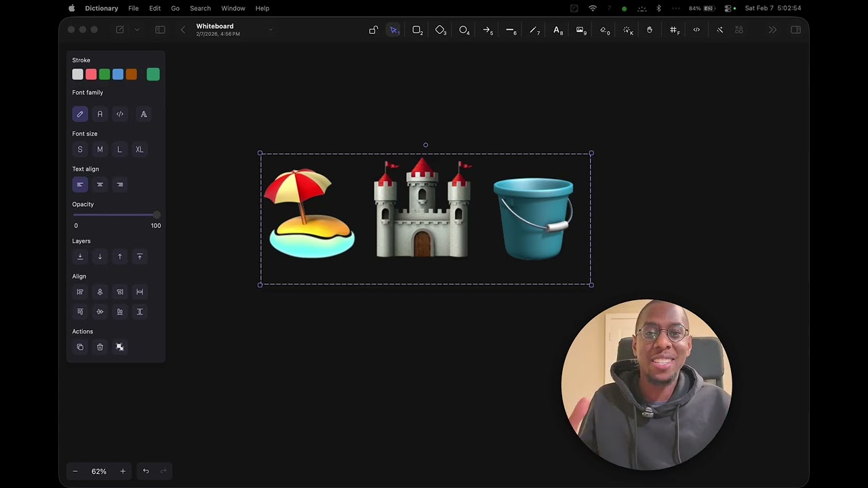868x488 pixels.
Task: Reset zoom showing 62%
Action: pyautogui.click(x=99, y=471)
